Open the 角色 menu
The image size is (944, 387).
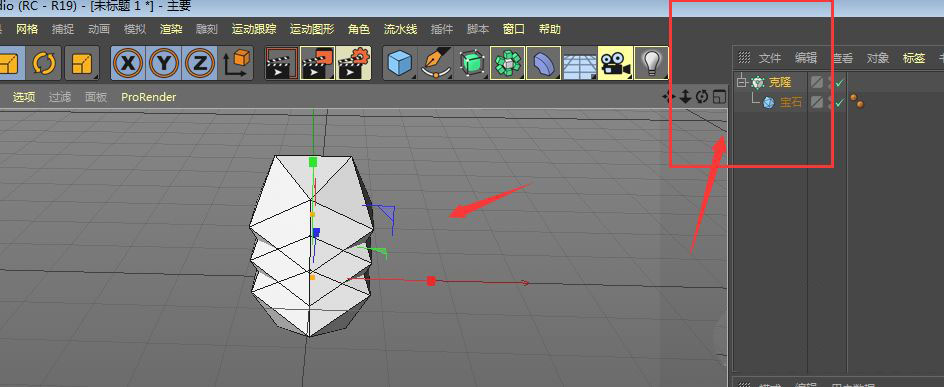click(359, 29)
